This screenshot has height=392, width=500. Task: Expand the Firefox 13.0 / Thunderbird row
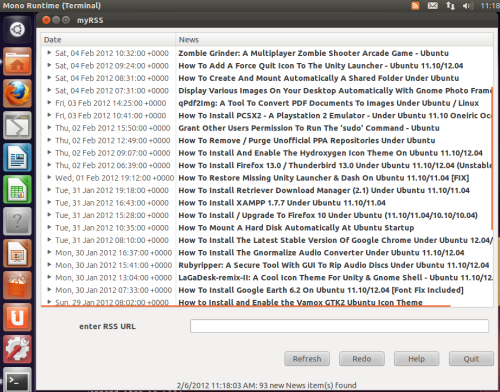[49, 165]
